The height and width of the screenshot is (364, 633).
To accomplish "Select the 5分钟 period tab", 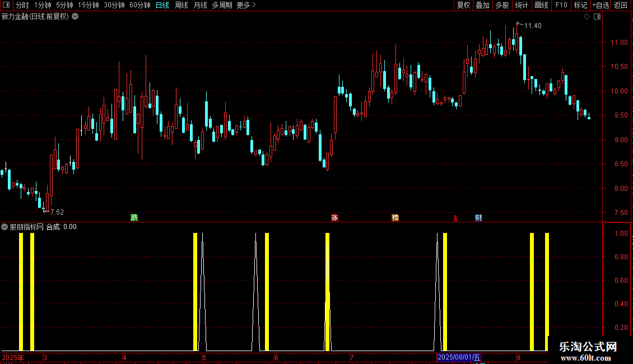I will pyautogui.click(x=64, y=5).
